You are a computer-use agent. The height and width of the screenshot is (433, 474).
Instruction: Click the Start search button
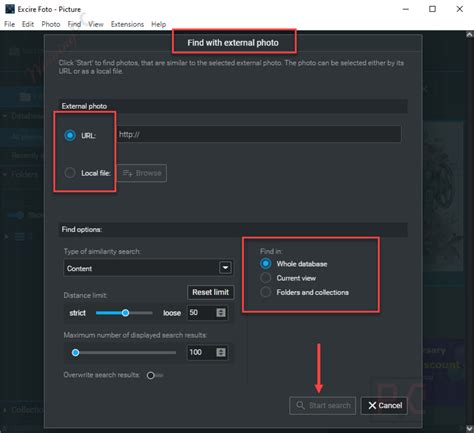click(x=322, y=405)
